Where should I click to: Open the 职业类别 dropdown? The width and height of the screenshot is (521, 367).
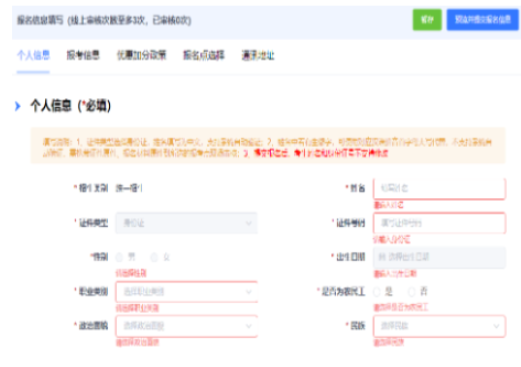187,292
